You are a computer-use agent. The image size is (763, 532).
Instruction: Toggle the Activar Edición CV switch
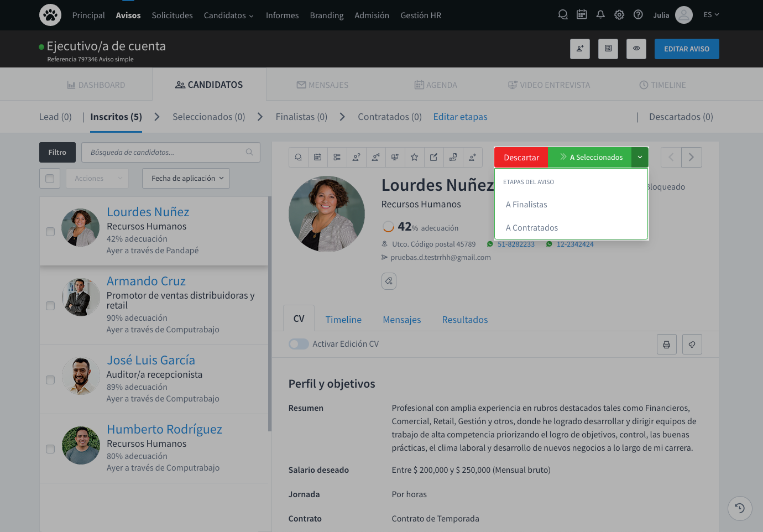[x=299, y=344]
